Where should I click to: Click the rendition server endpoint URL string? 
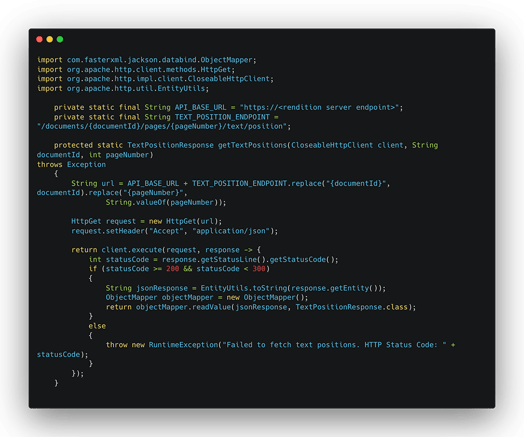(321, 107)
